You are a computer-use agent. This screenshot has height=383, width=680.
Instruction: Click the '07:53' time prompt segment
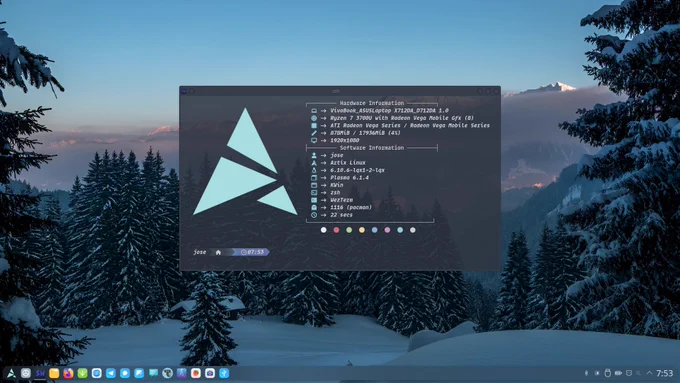click(252, 252)
